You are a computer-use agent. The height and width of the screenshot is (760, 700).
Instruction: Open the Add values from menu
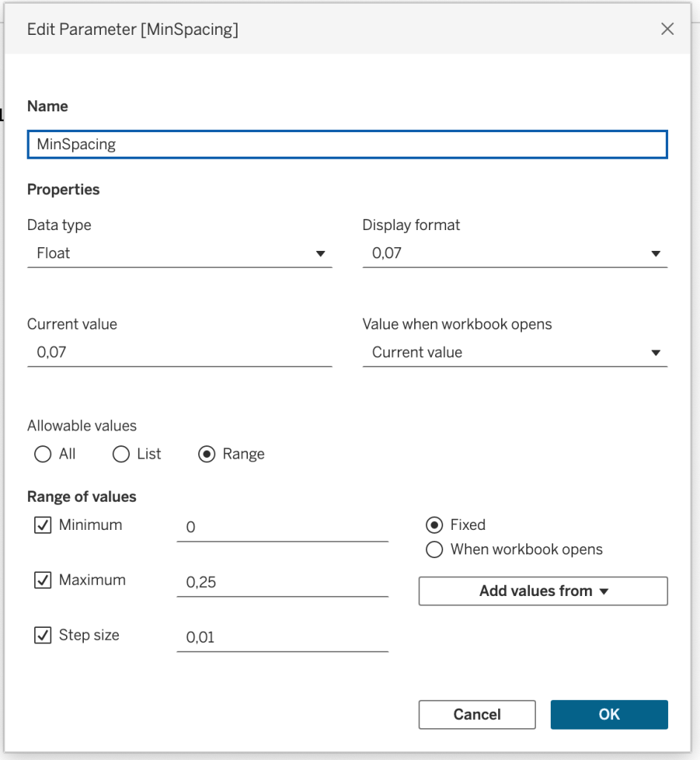click(x=543, y=592)
